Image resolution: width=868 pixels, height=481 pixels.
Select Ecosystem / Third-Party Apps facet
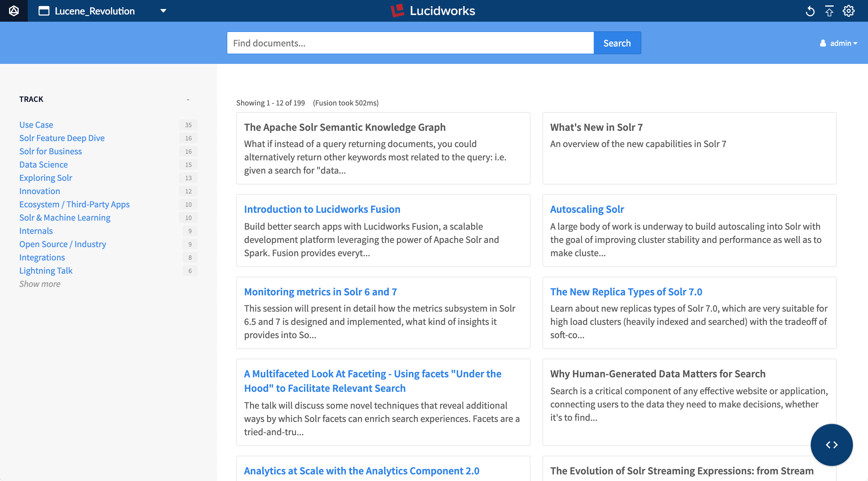point(74,204)
